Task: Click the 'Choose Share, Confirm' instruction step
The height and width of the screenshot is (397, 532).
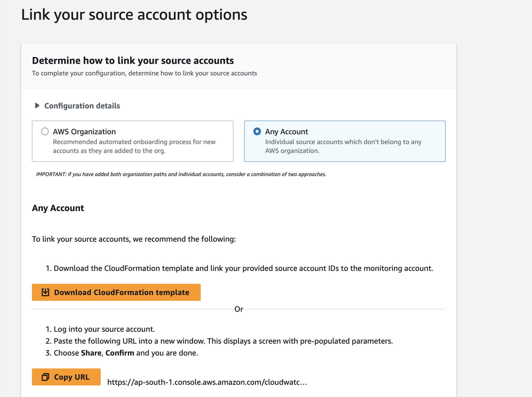Action: 126,353
